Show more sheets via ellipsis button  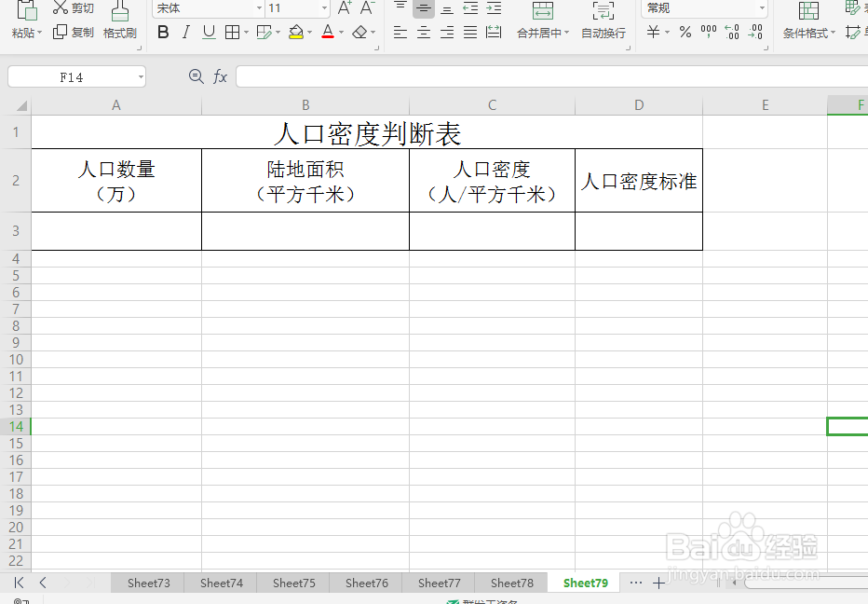point(636,583)
